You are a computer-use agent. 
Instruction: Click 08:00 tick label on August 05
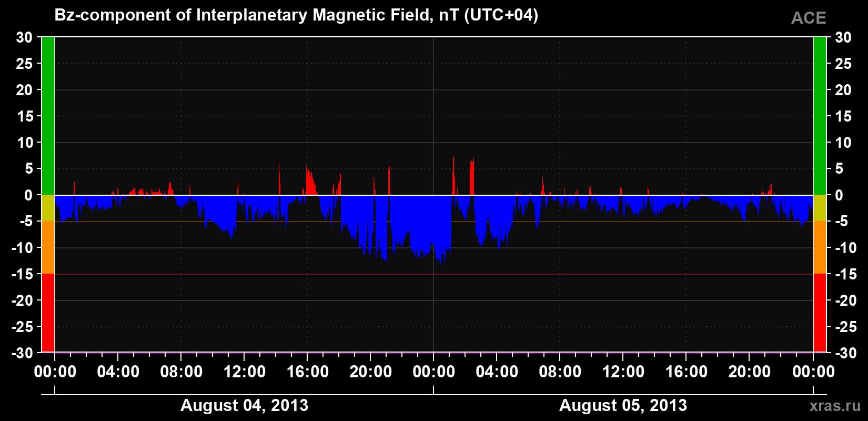(x=560, y=372)
